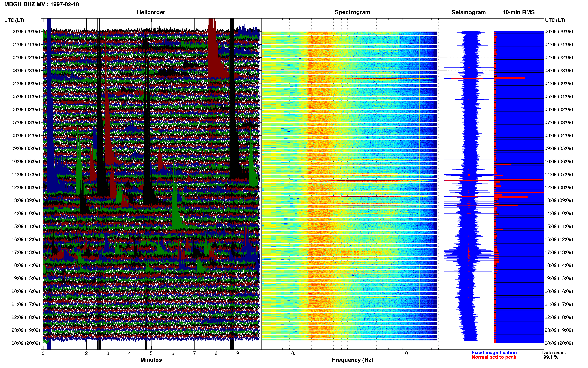Click the longest red RMS peak bar near 12:39
This screenshot has height=368, width=588.
click(519, 192)
